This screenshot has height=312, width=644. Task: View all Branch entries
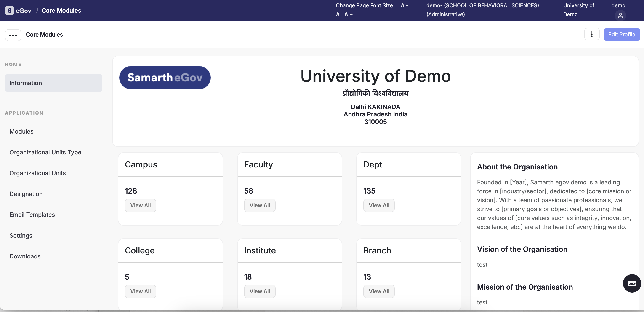[x=378, y=291]
